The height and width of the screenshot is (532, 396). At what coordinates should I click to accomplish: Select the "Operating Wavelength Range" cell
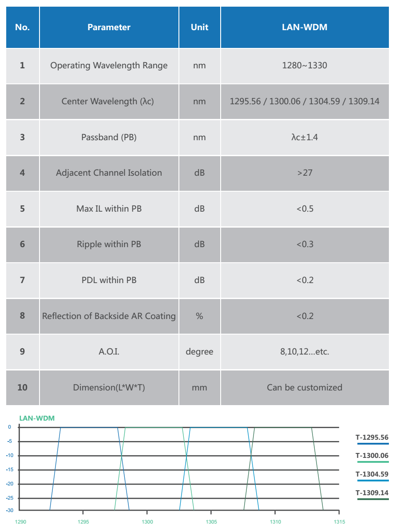point(109,66)
